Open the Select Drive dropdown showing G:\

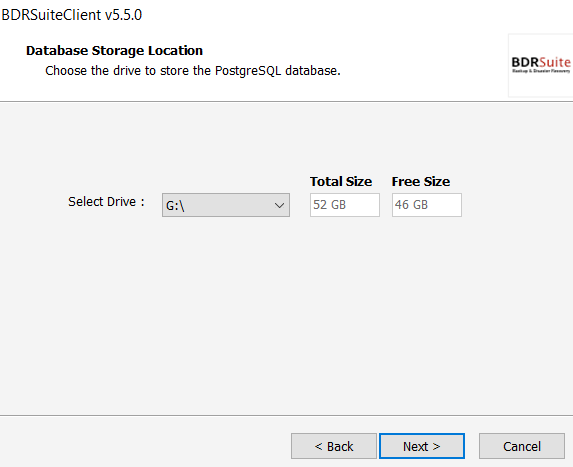click(x=226, y=205)
